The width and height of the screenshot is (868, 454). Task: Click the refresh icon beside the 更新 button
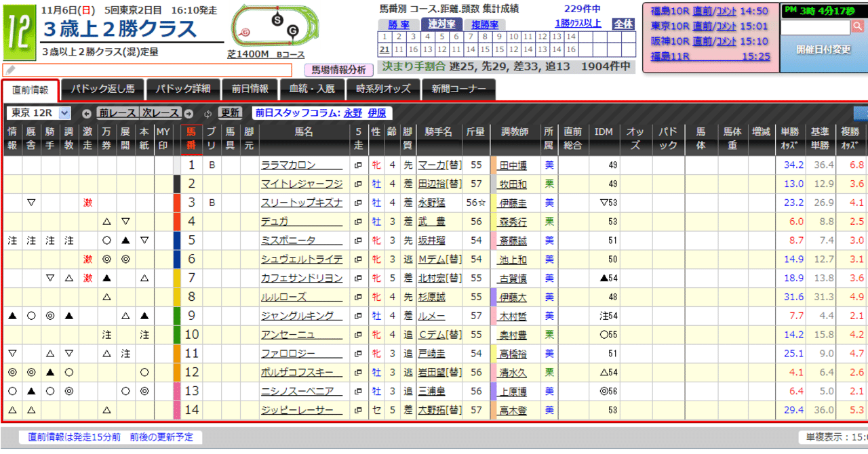208,113
